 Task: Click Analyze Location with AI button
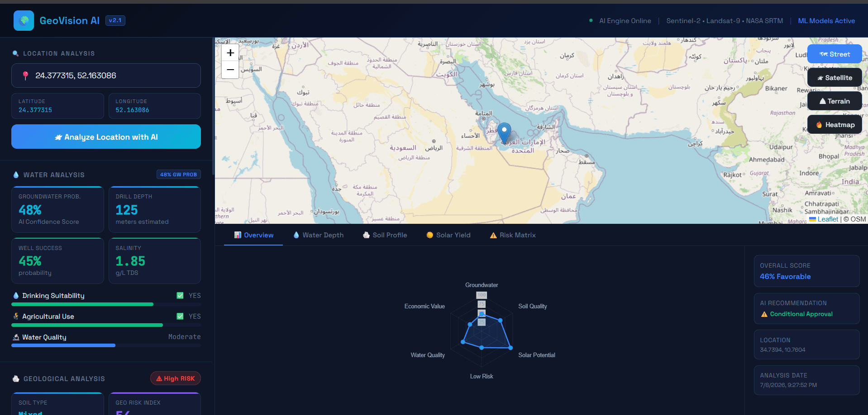(106, 137)
